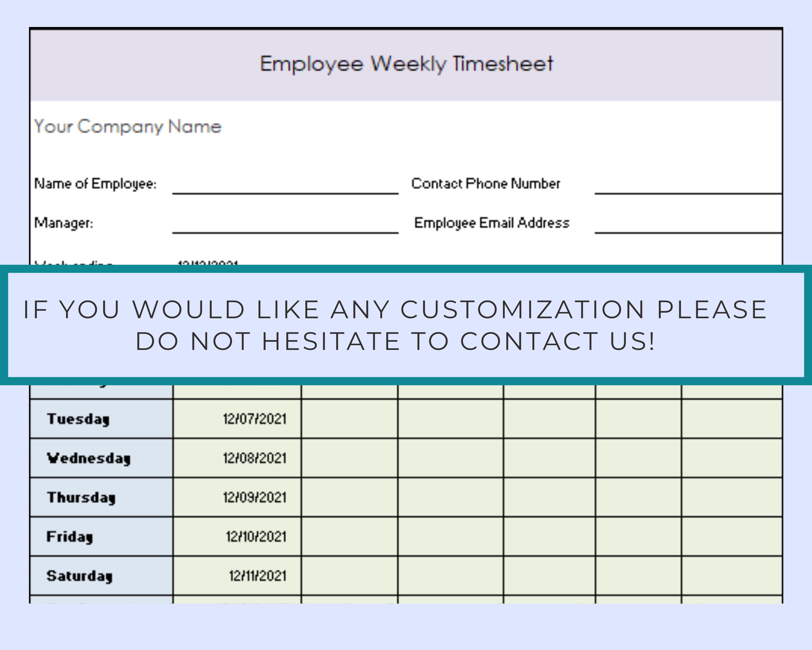The height and width of the screenshot is (650, 812).
Task: Click the empty cell beside Friday's date
Action: click(x=348, y=537)
